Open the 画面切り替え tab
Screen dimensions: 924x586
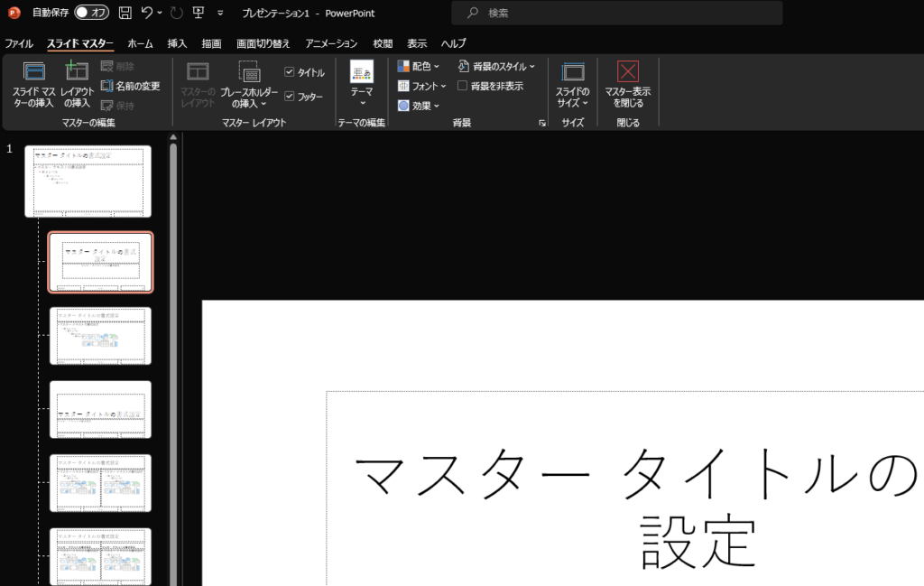tap(263, 43)
